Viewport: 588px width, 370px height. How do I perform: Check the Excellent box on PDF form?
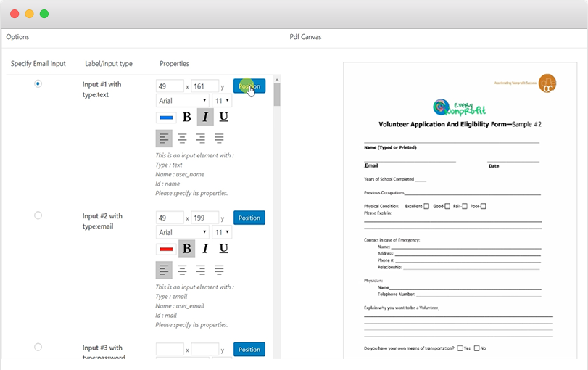(426, 206)
